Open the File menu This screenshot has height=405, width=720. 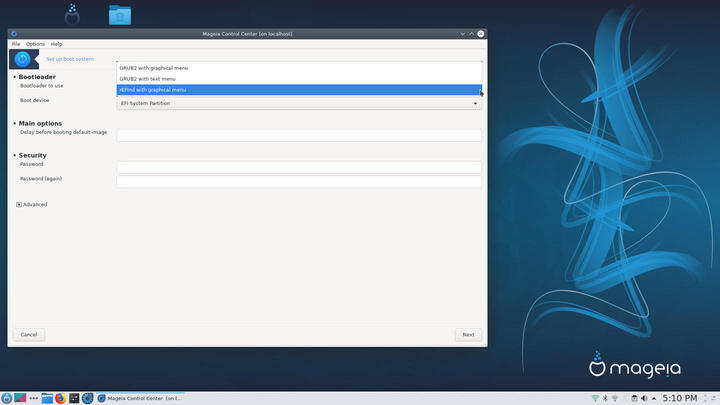[16, 44]
